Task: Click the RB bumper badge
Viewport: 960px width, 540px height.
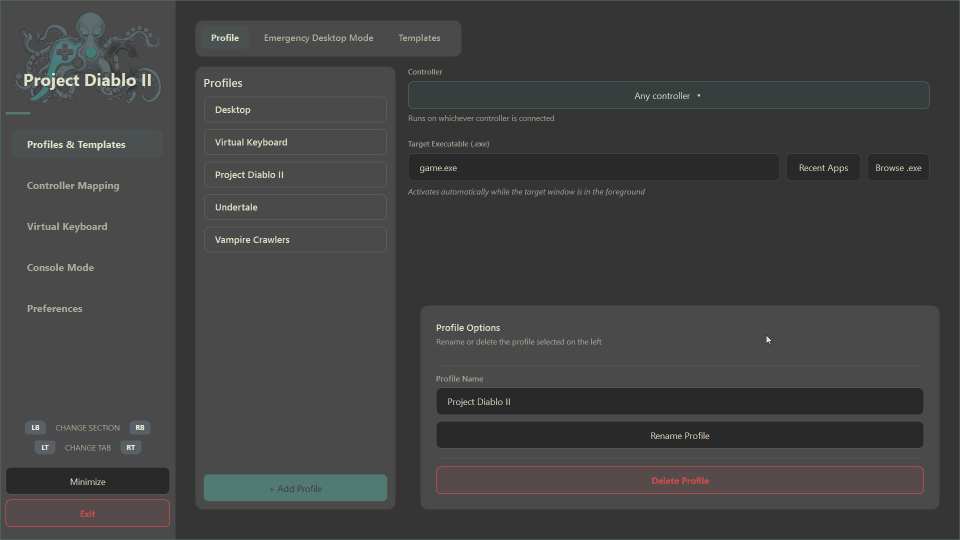Action: coord(140,427)
